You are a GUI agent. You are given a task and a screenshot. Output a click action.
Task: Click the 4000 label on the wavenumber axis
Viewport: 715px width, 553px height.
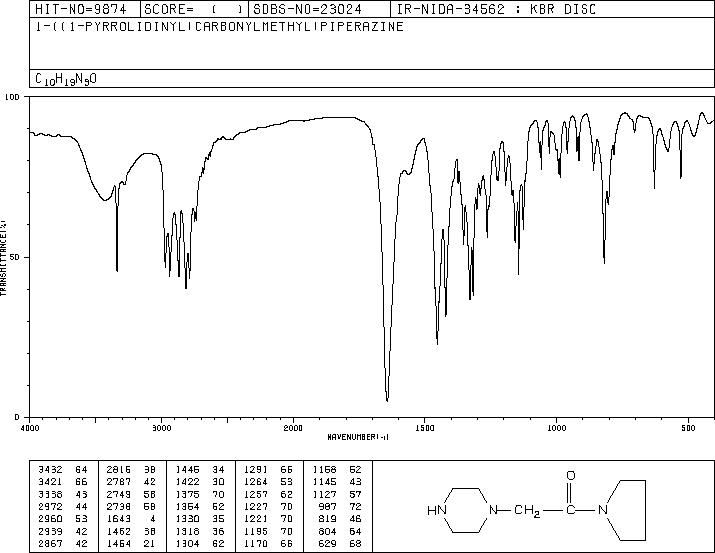click(x=30, y=428)
